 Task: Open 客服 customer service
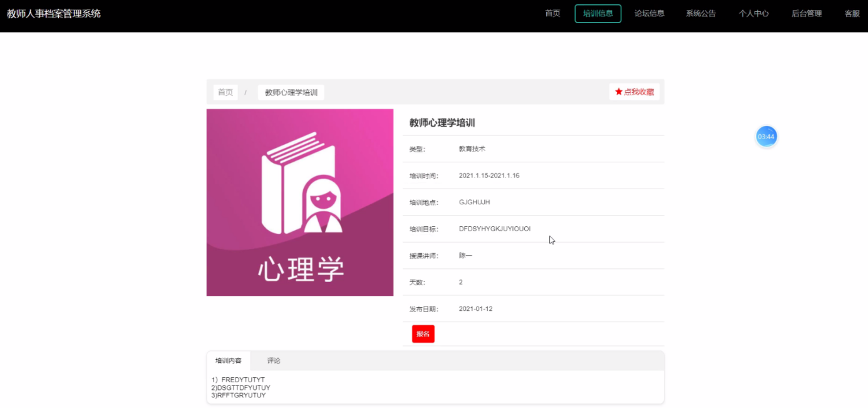pos(852,14)
